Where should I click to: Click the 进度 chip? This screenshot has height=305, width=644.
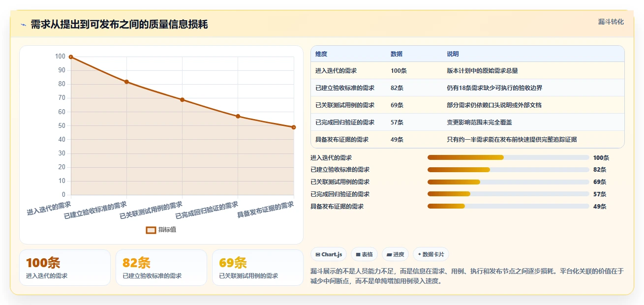pyautogui.click(x=396, y=254)
